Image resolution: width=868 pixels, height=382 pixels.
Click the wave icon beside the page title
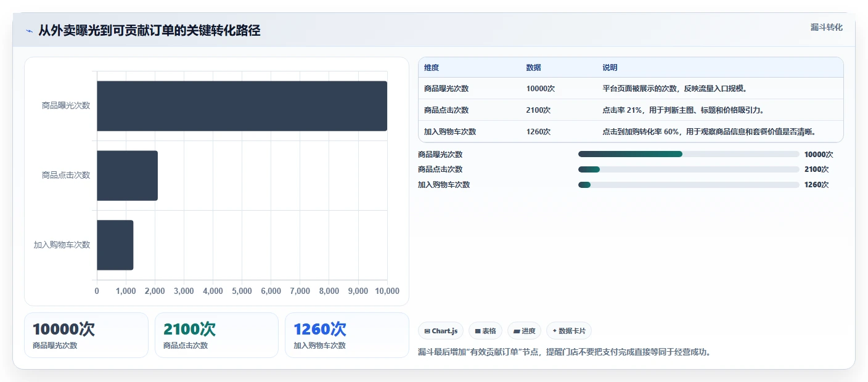[x=29, y=31]
